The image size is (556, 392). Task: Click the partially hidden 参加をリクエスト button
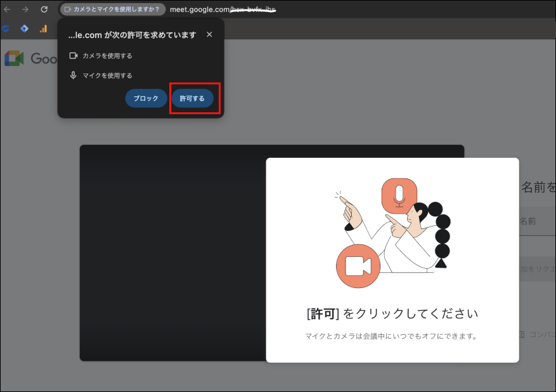tap(537, 269)
